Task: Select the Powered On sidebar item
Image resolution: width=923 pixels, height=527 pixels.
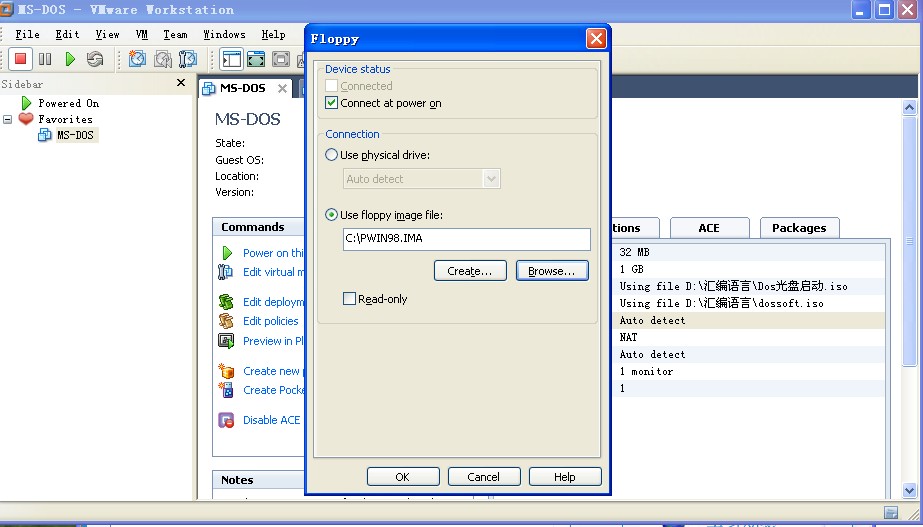Action: pyautogui.click(x=68, y=103)
